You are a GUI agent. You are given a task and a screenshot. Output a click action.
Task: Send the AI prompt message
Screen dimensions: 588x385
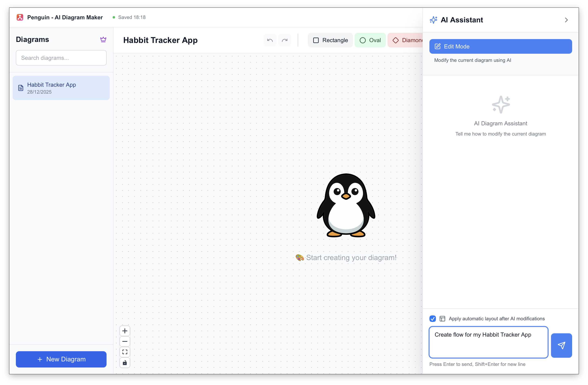point(561,346)
